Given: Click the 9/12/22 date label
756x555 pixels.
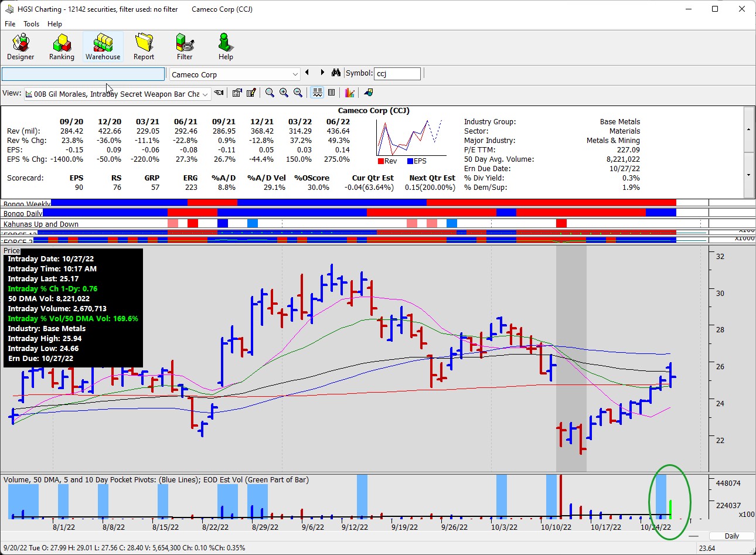Looking at the screenshot, I should [355, 527].
